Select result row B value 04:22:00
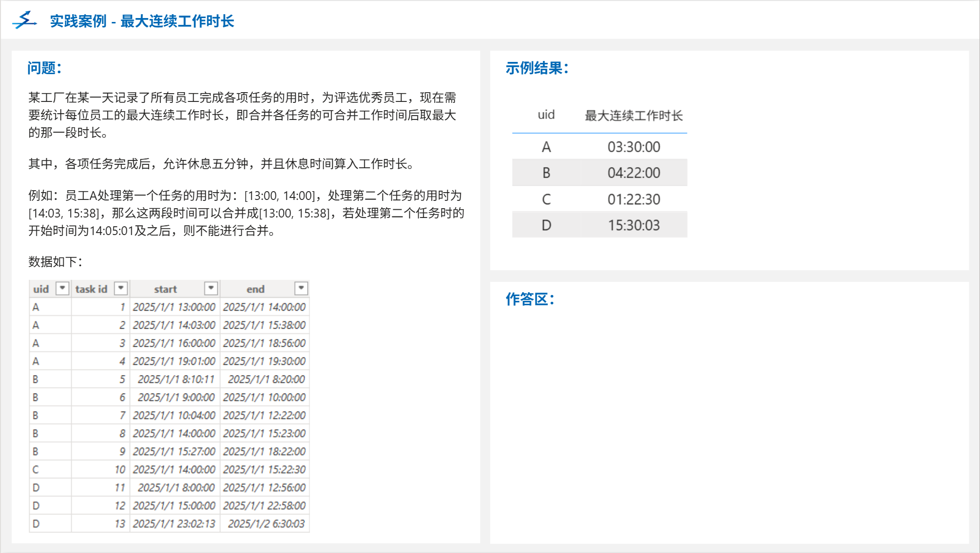The image size is (980, 553). click(634, 173)
